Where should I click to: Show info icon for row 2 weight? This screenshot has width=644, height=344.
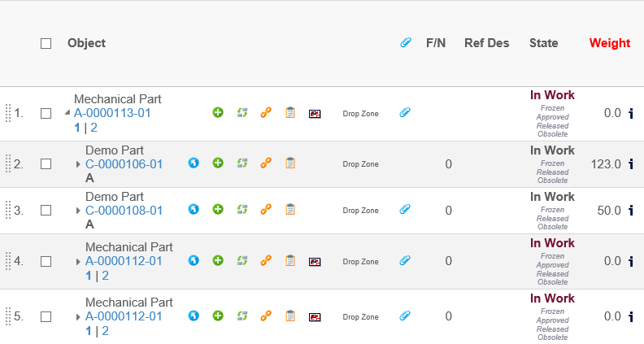pos(631,164)
